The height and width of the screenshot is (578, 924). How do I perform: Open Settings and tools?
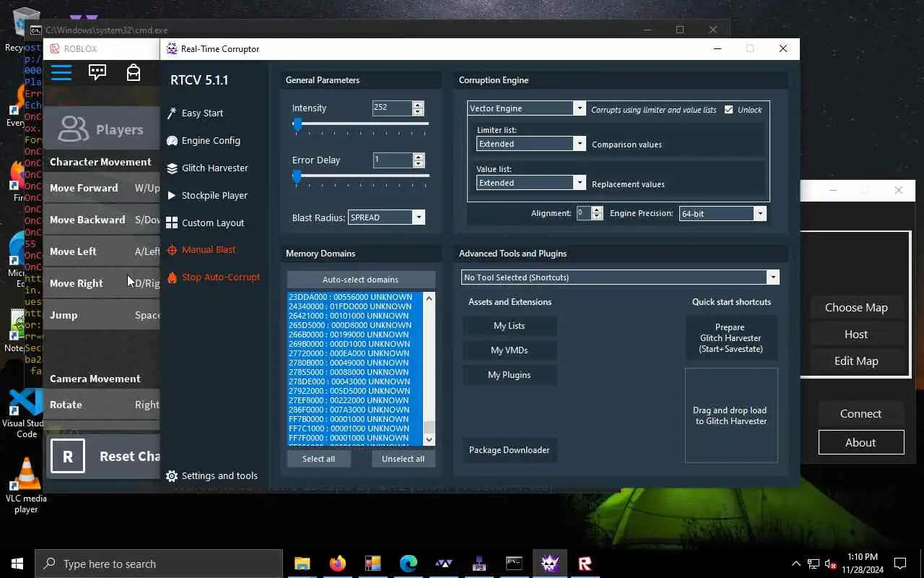click(219, 476)
